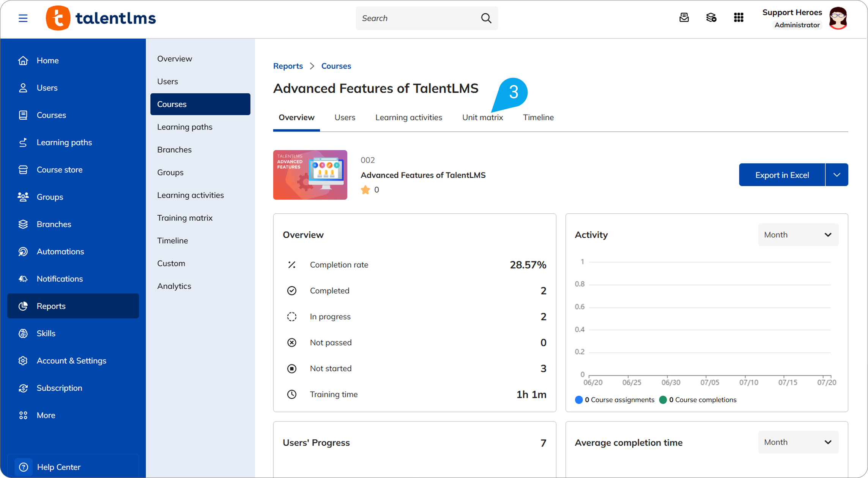
Task: Follow the Reports breadcrumb link
Action: (288, 66)
